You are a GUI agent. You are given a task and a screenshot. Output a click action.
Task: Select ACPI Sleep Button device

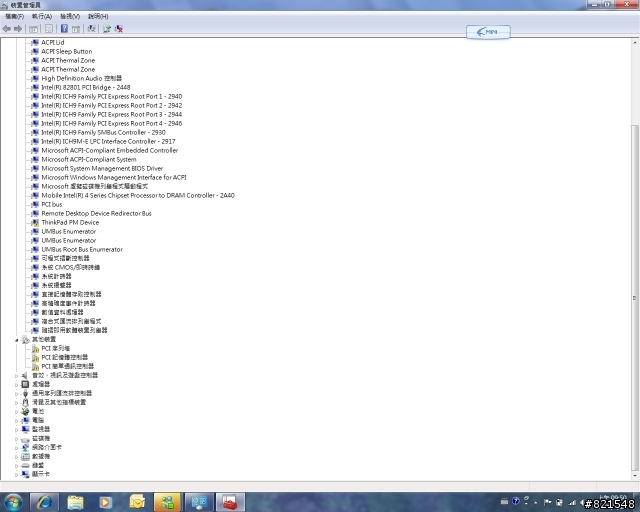[x=67, y=51]
